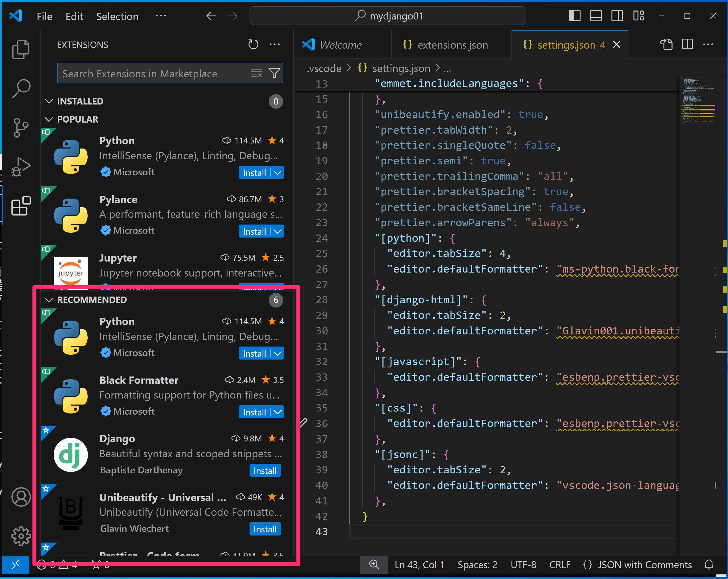
Task: Open install dropdown for popular Python
Action: [278, 173]
